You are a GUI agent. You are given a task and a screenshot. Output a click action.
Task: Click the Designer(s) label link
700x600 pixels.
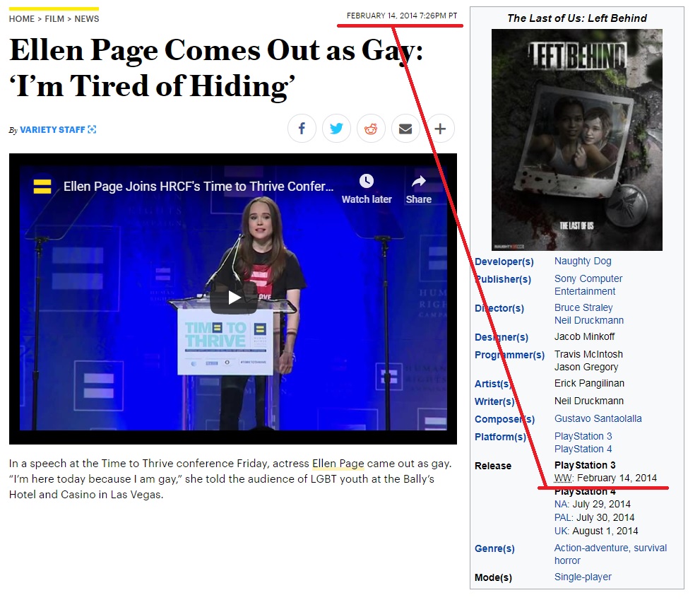(x=502, y=337)
